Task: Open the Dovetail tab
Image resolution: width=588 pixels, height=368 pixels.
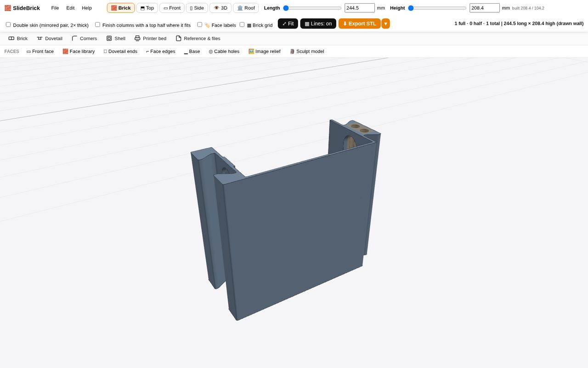Action: click(x=50, y=38)
